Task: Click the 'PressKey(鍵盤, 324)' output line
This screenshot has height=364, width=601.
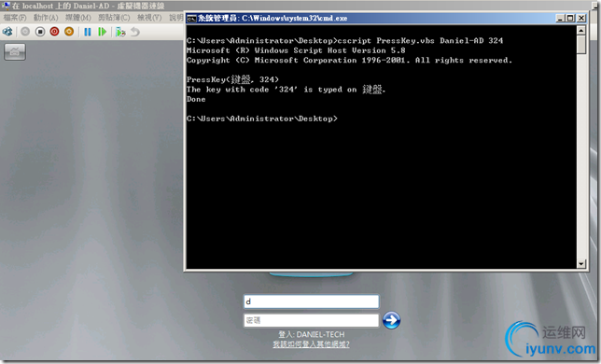Action: pos(232,79)
